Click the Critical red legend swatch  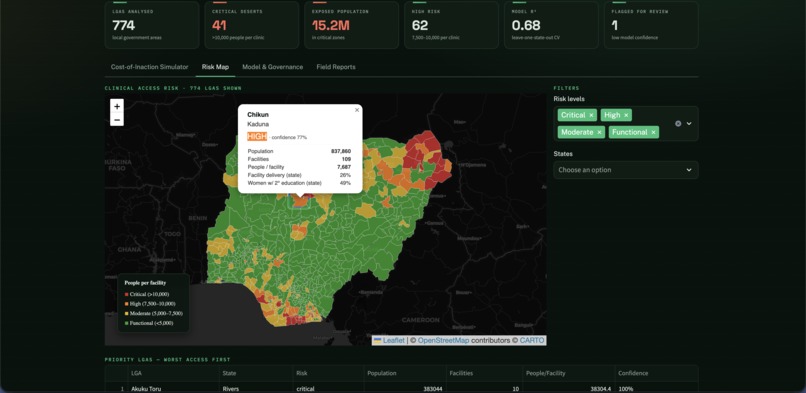click(x=126, y=294)
